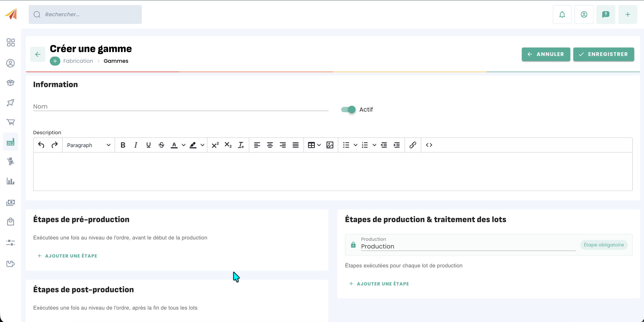
Task: Expand the table insert dropdown arrow
Action: [x=319, y=145]
